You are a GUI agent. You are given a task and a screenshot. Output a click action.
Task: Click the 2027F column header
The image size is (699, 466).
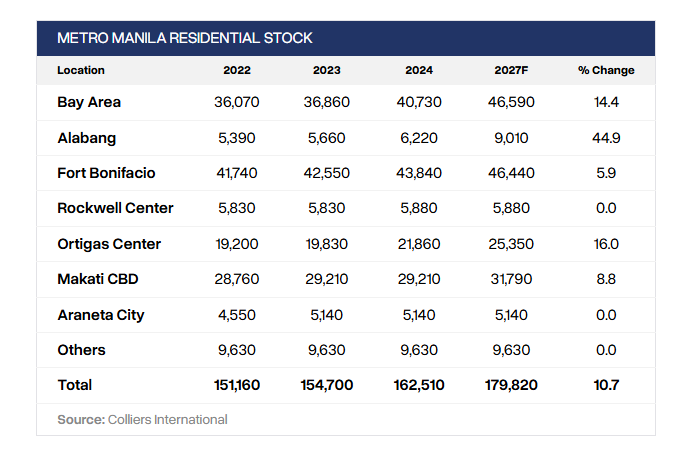(x=511, y=70)
